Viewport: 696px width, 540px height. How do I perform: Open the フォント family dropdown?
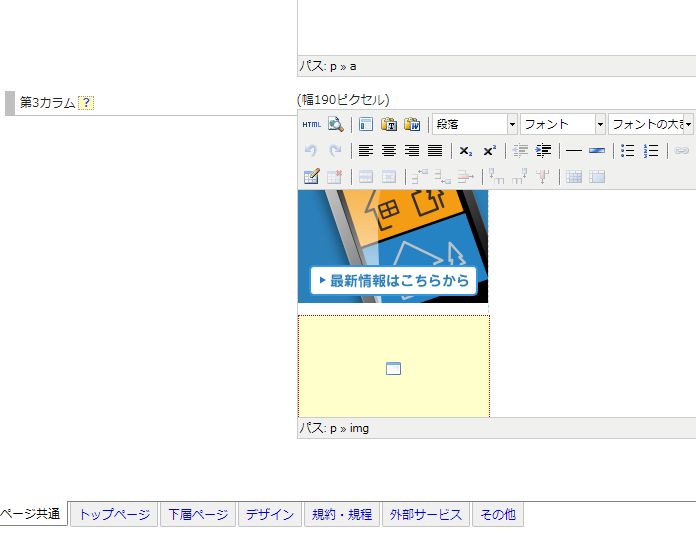pyautogui.click(x=562, y=124)
